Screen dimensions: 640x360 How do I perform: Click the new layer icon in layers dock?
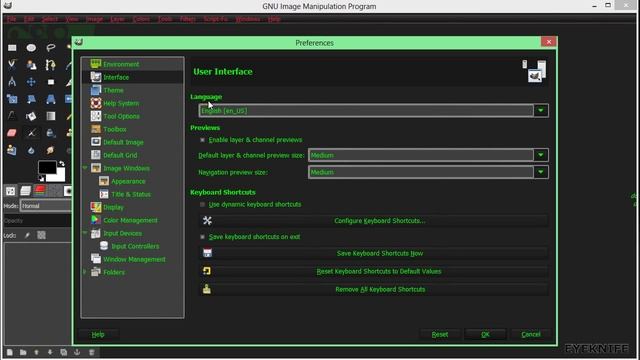[9, 352]
